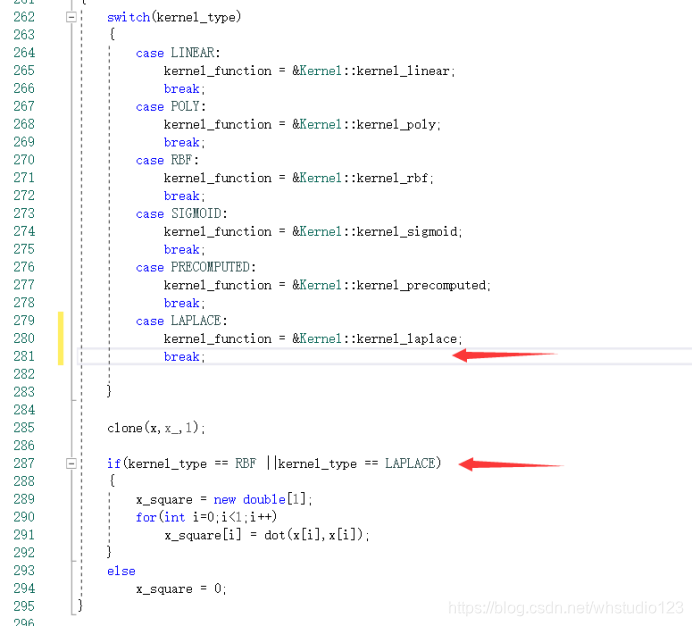Click the 'break;' statement on line 266

[184, 89]
